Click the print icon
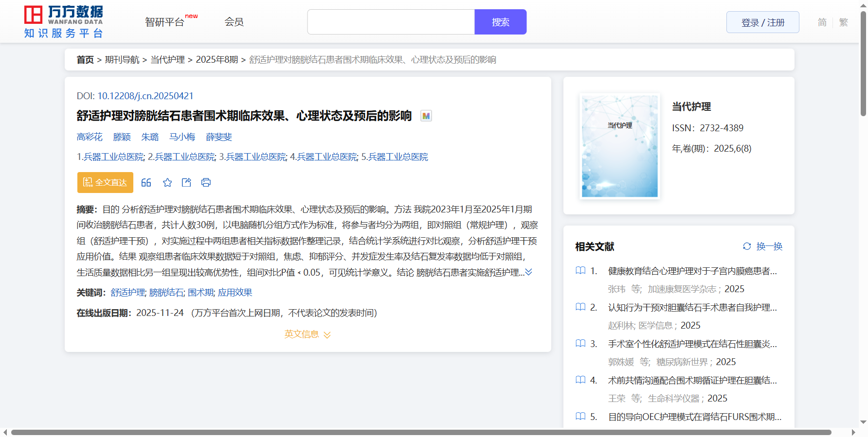This screenshot has width=868, height=437. (206, 183)
